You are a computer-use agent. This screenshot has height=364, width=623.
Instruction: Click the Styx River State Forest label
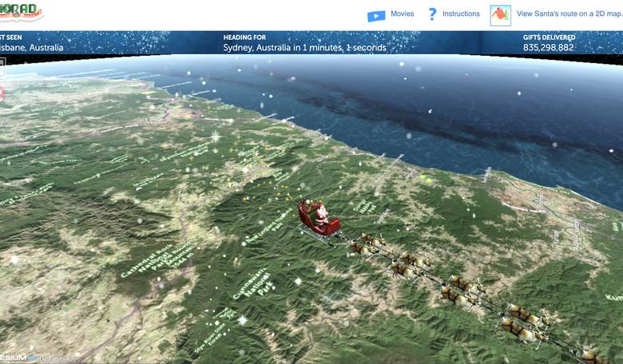210,338
